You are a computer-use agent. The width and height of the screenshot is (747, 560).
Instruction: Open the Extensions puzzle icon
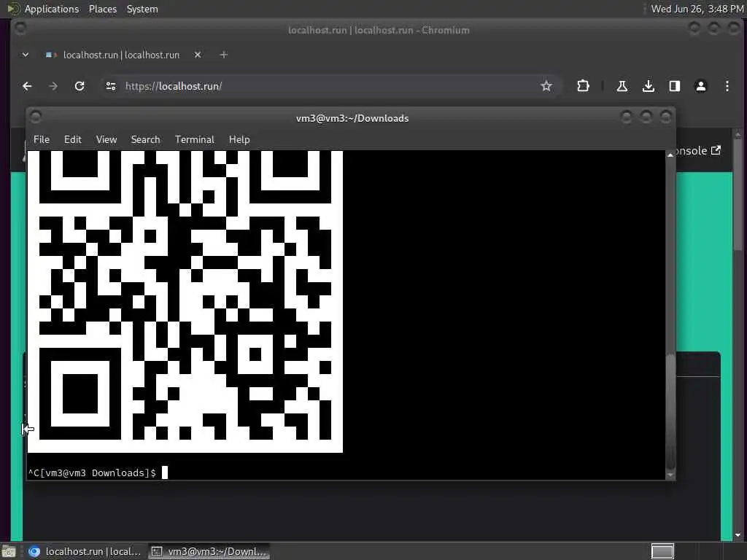pyautogui.click(x=583, y=86)
